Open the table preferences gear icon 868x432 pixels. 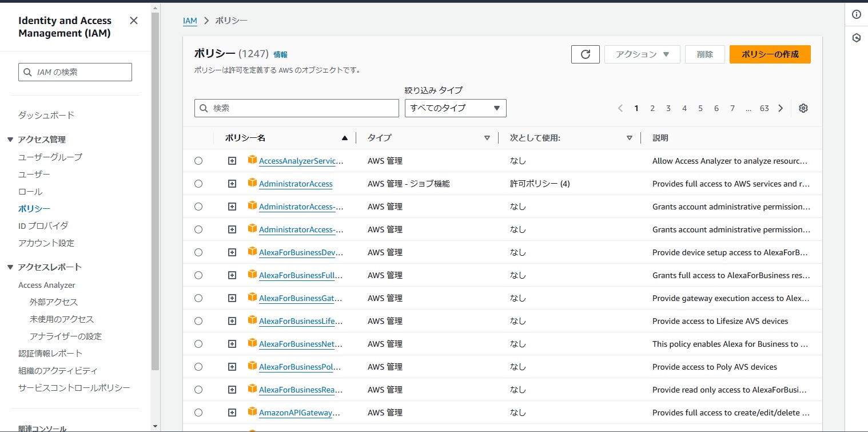[803, 108]
